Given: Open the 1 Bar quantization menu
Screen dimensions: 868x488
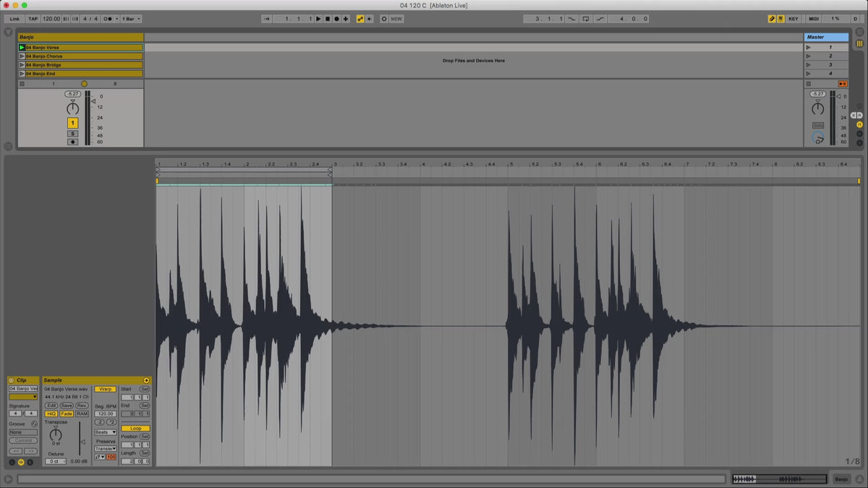Looking at the screenshot, I should coord(131,19).
